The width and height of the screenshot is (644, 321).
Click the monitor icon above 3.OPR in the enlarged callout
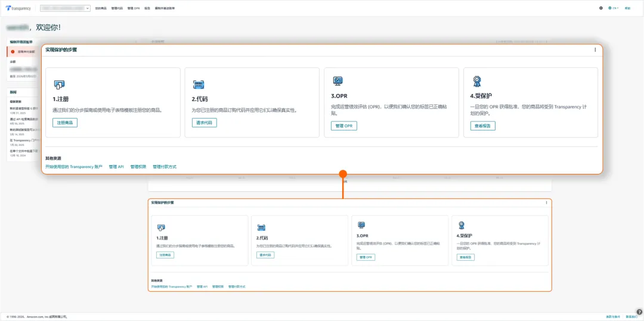point(338,81)
